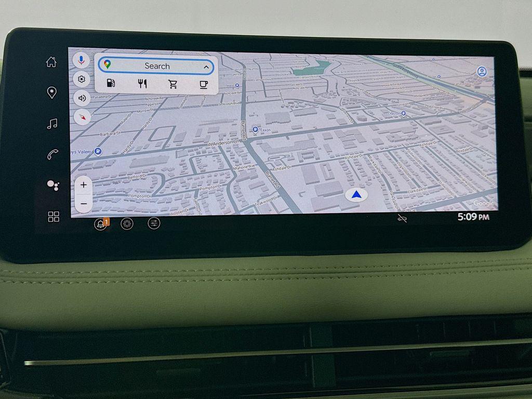The height and width of the screenshot is (399, 532).
Task: Find coffee shops with the cup icon
Action: 204,84
